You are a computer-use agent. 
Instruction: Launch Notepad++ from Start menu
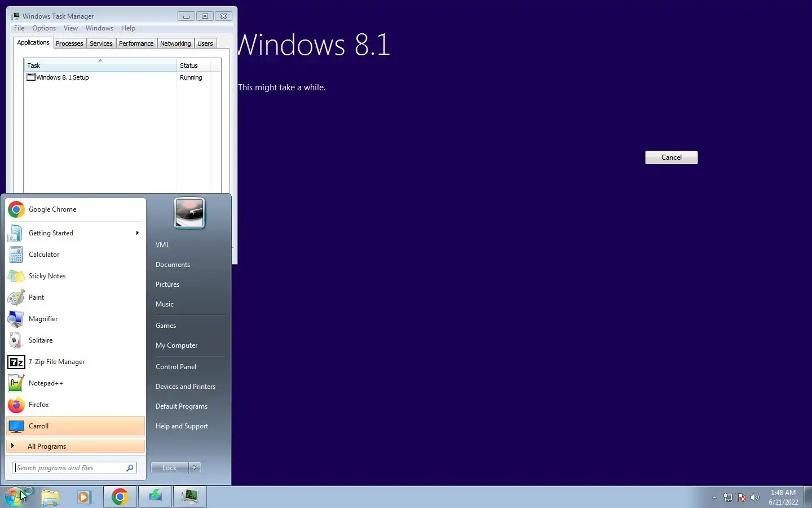[x=76, y=383]
